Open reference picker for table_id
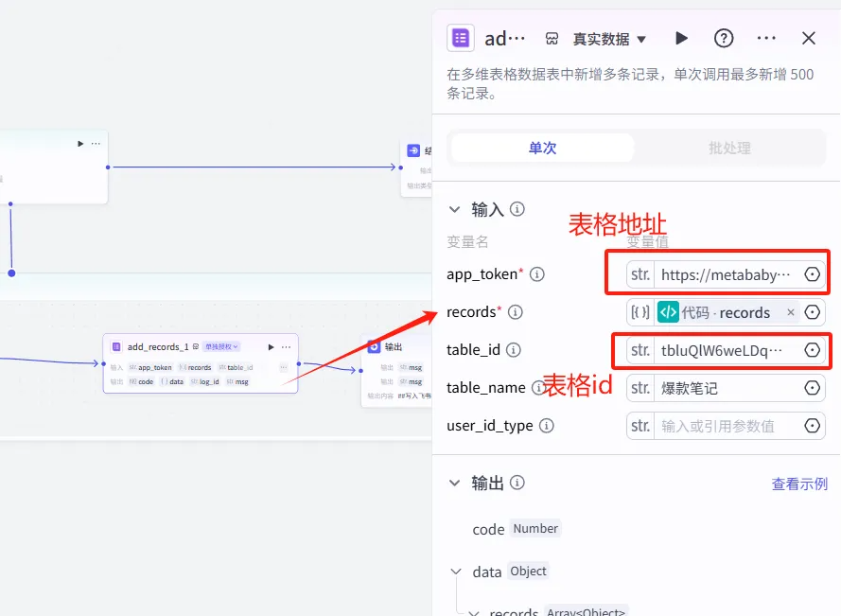Viewport: 841px width, 616px height. [812, 350]
